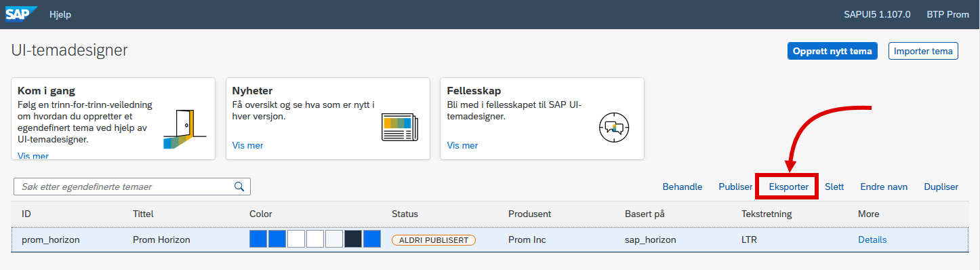Image resolution: width=980 pixels, height=270 pixels.
Task: Open the Hjelp menu
Action: [x=60, y=14]
